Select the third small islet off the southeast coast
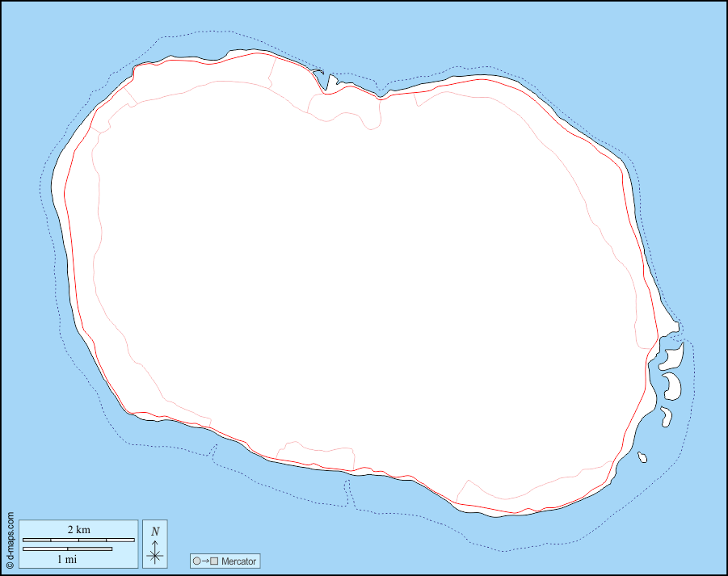 pyautogui.click(x=667, y=416)
